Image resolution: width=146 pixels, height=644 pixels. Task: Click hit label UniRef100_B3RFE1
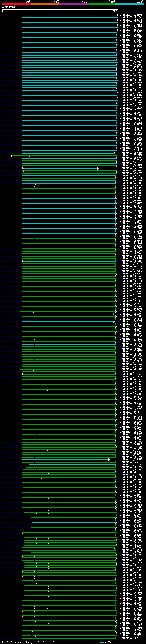pyautogui.click(x=131, y=236)
